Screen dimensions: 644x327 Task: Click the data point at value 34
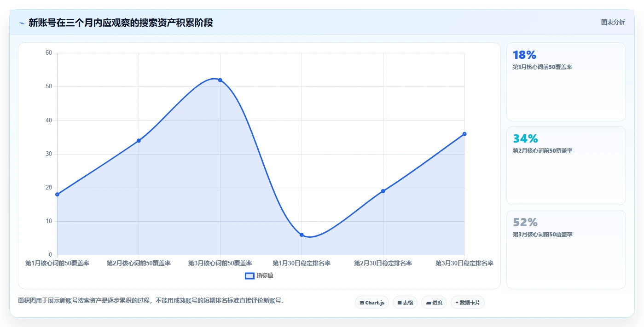tap(139, 141)
